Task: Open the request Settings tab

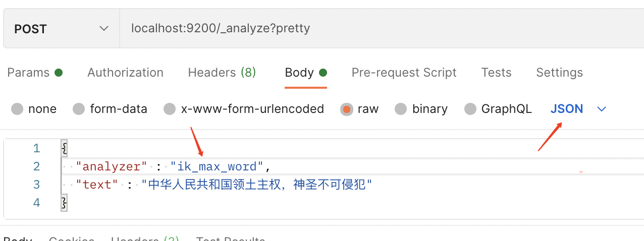Action: tap(559, 73)
